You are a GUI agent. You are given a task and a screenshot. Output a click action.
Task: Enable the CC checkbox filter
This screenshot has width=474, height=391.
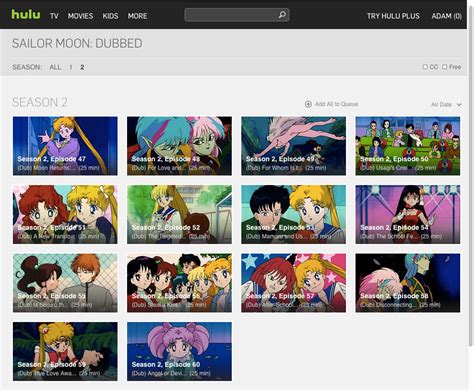tap(425, 67)
